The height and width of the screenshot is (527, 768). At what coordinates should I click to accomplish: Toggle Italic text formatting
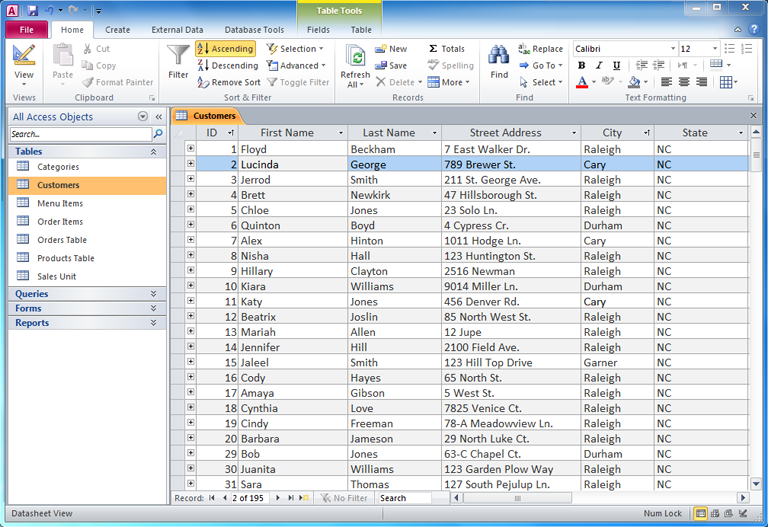pos(599,66)
